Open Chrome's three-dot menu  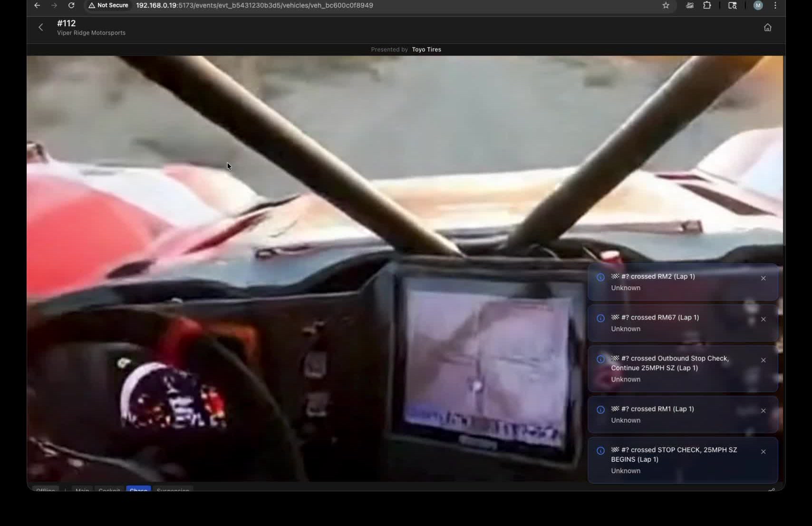point(775,5)
